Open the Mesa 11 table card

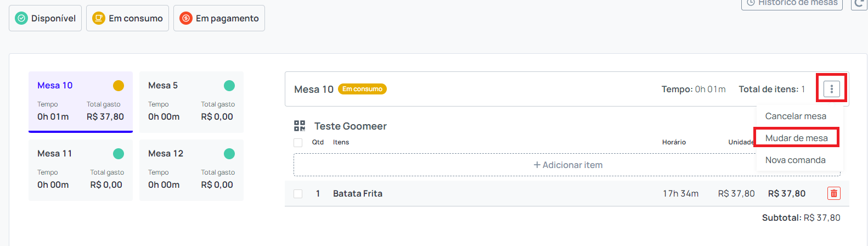(x=81, y=170)
